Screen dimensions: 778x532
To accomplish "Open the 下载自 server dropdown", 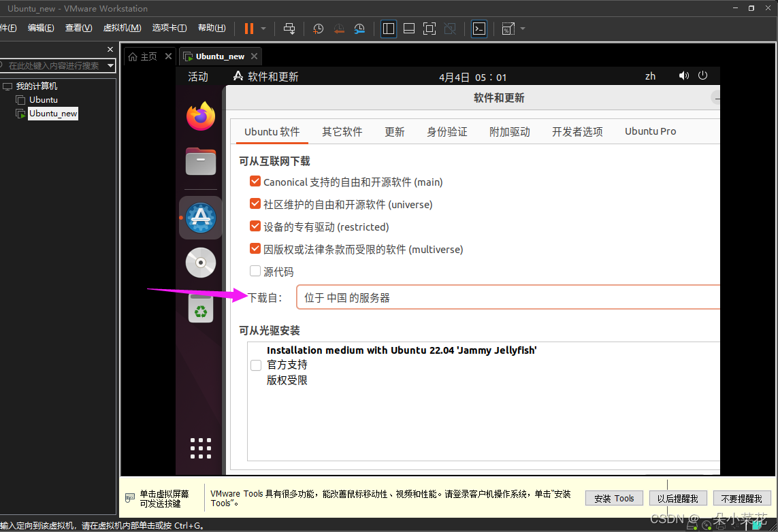I will point(508,297).
